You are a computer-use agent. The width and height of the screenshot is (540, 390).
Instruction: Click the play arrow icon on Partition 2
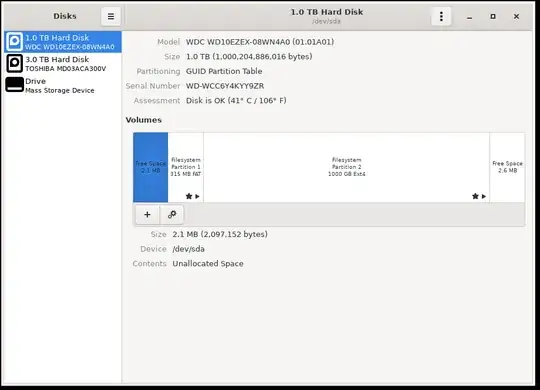[x=484, y=196]
